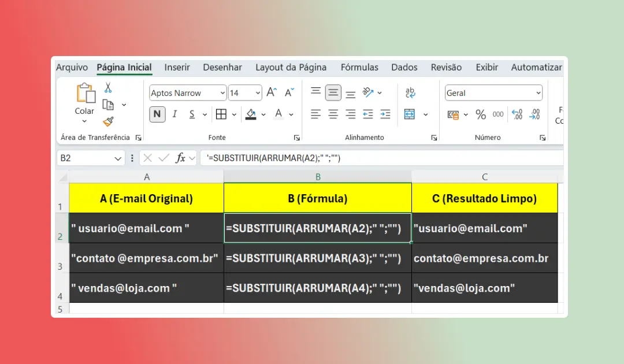
Task: Click the Cut scissors icon
Action: [x=108, y=88]
